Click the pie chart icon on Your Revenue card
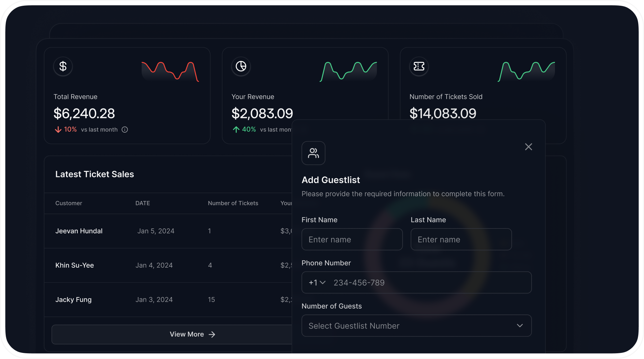This screenshot has height=359, width=644. [x=241, y=66]
